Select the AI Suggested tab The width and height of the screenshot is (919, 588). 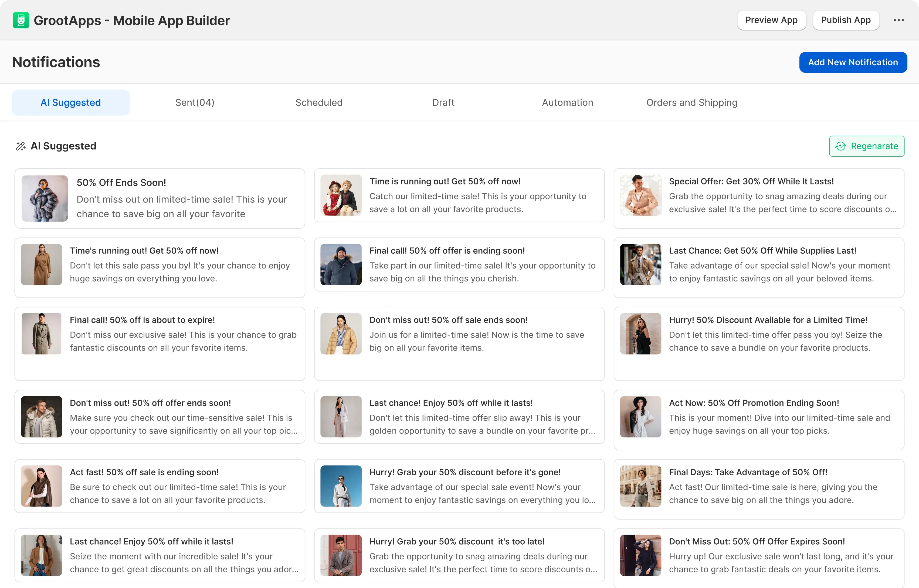coord(71,102)
